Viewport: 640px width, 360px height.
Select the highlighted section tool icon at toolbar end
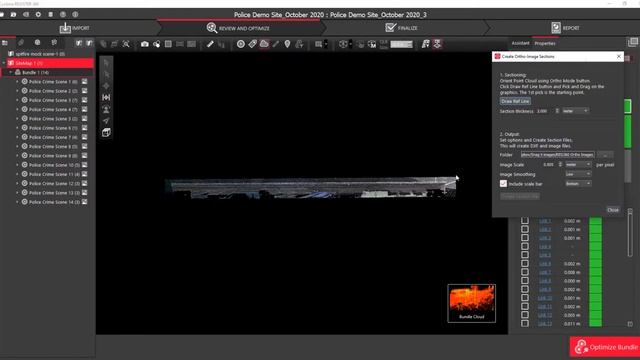(x=437, y=44)
